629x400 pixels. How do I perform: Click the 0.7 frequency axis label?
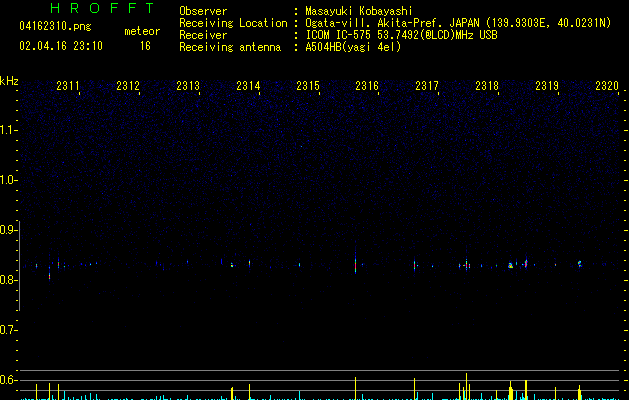(x=7, y=330)
